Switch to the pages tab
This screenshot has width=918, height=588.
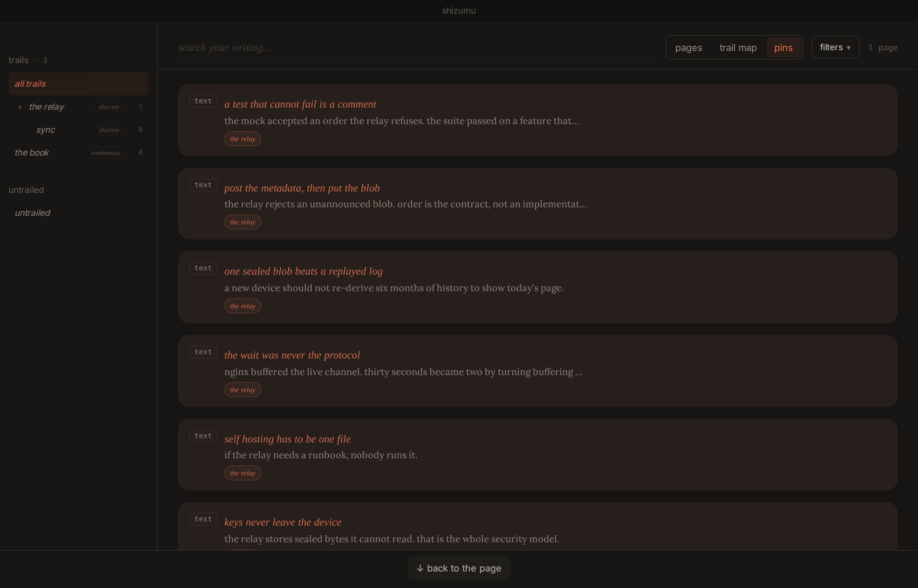click(x=688, y=48)
